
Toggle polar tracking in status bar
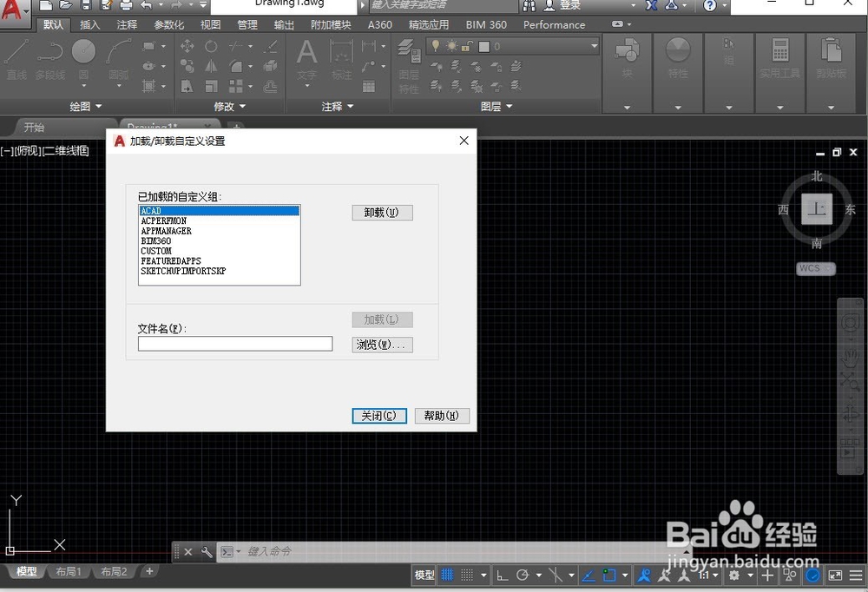click(x=522, y=576)
